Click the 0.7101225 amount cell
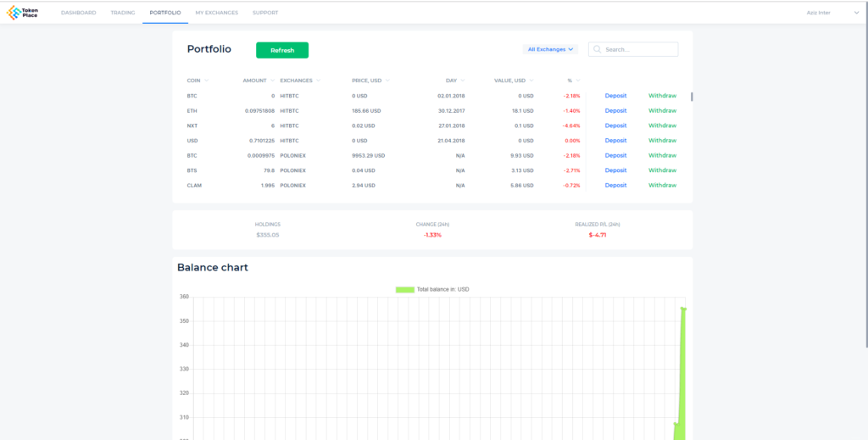The height and width of the screenshot is (440, 868). pyautogui.click(x=262, y=141)
